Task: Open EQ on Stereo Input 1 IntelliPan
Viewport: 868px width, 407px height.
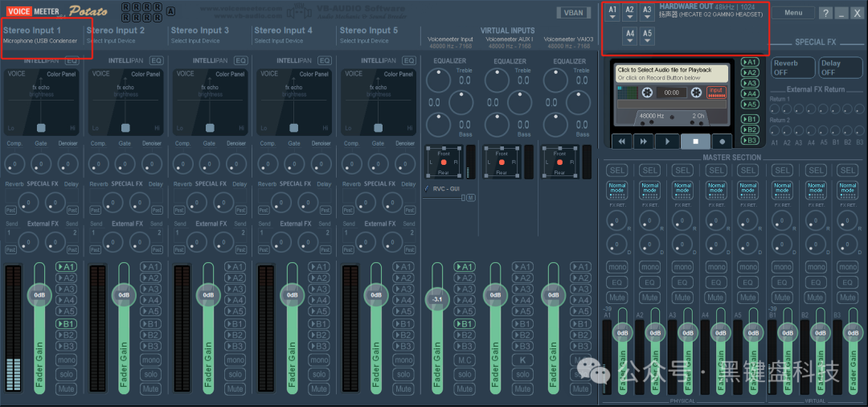Action: click(x=72, y=60)
